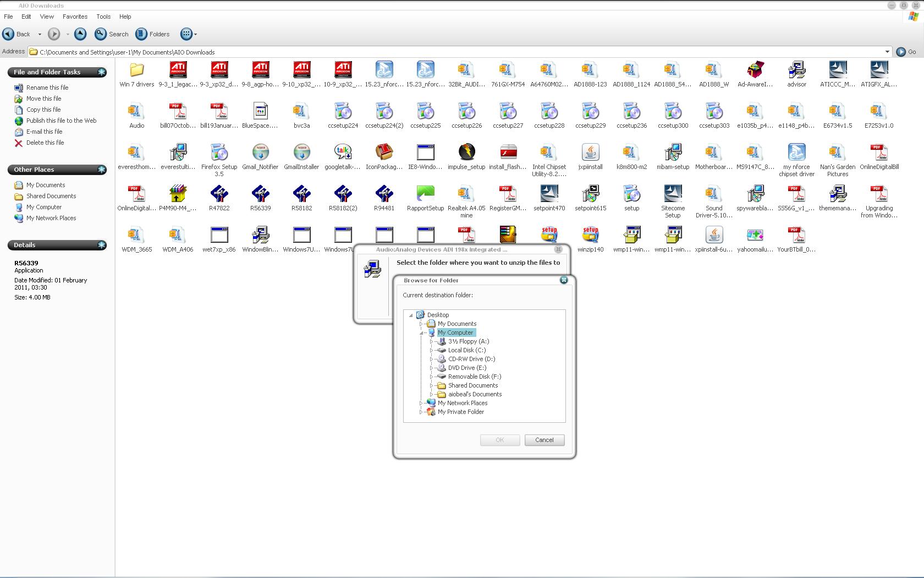
Task: Collapse the Other Places panel
Action: 102,170
